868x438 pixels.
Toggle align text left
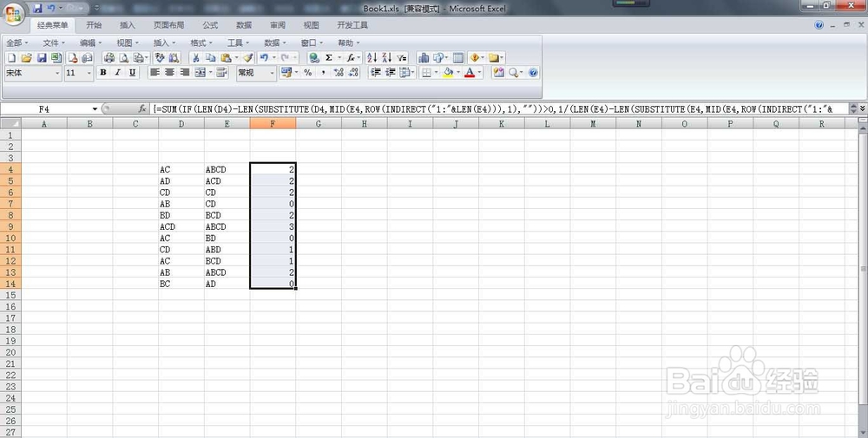click(155, 73)
